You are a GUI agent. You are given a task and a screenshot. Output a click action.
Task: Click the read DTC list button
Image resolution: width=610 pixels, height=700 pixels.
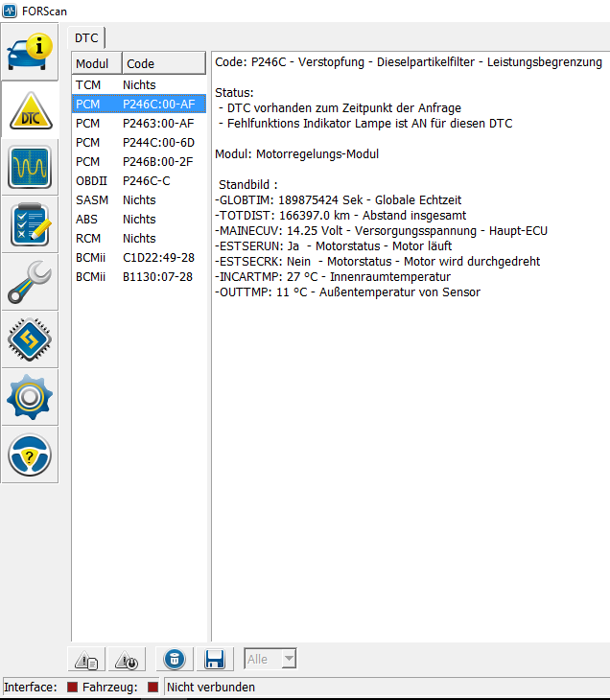(x=88, y=660)
